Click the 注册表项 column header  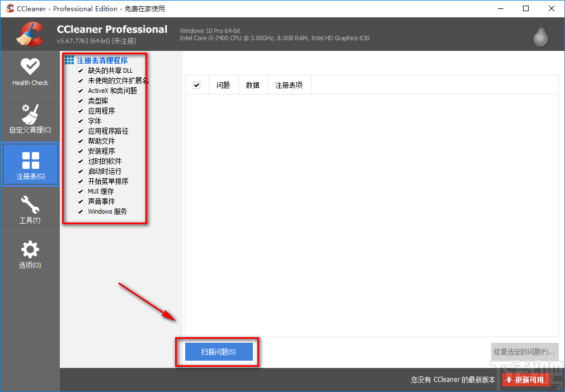coord(289,84)
